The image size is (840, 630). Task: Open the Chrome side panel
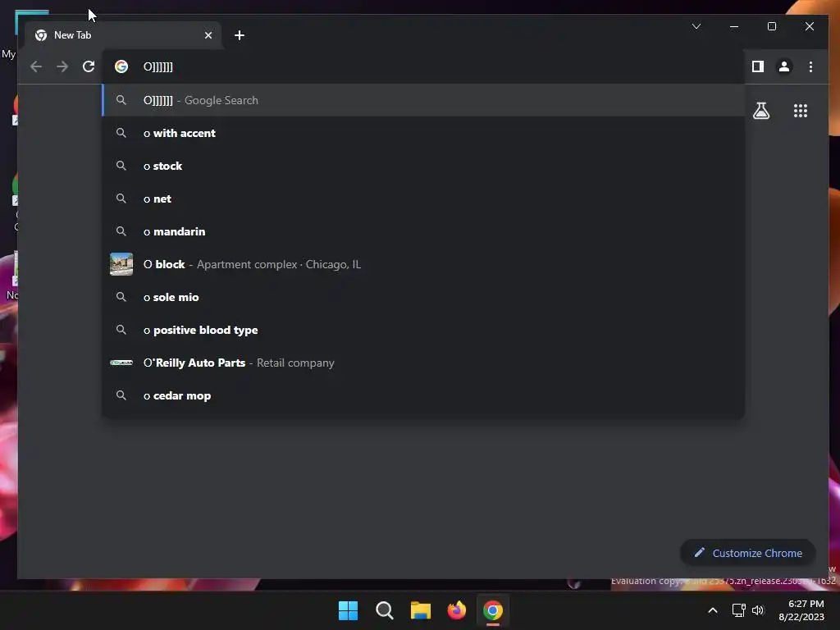pyautogui.click(x=757, y=66)
